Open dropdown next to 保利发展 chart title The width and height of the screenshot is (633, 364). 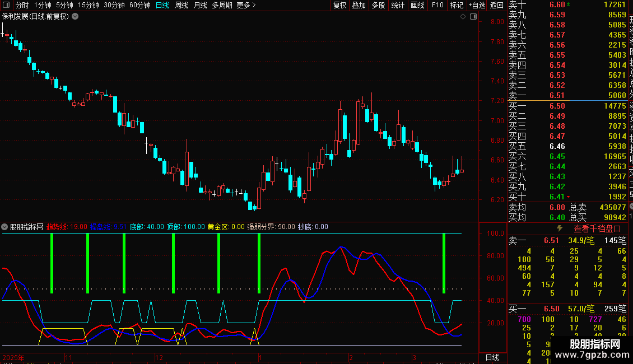click(75, 17)
